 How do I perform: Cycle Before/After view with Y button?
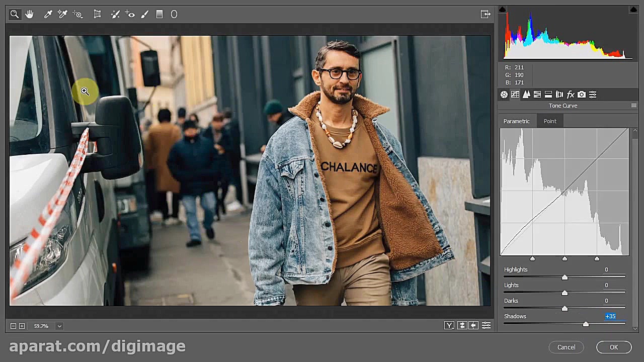[449, 326]
